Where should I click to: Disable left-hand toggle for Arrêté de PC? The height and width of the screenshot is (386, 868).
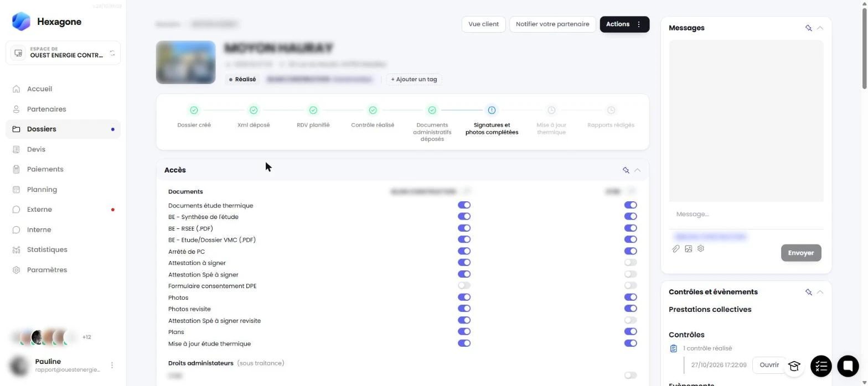pos(464,251)
